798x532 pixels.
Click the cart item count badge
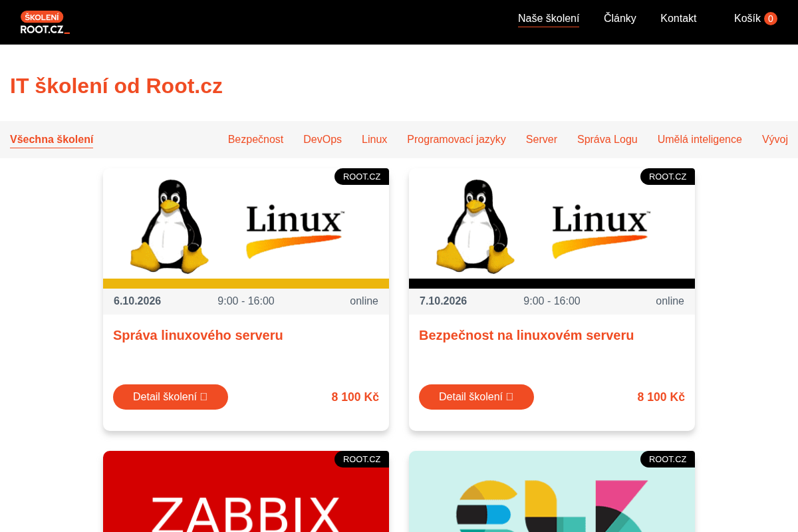(x=771, y=19)
